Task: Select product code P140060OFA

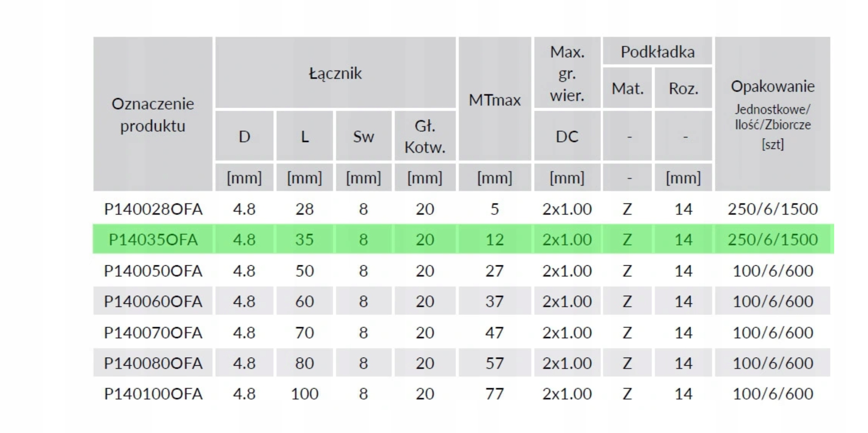Action: [x=153, y=301]
